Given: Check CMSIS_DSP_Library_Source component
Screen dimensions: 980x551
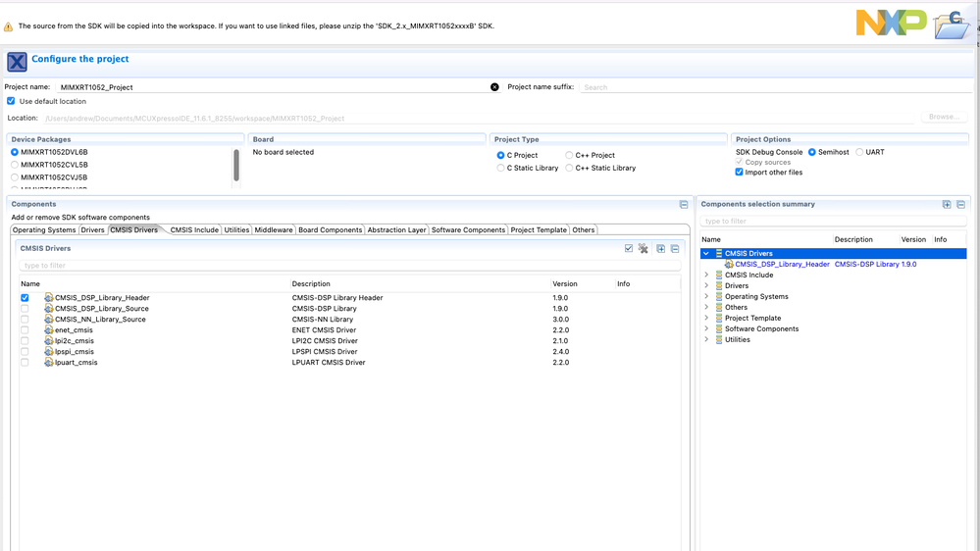Looking at the screenshot, I should point(25,308).
